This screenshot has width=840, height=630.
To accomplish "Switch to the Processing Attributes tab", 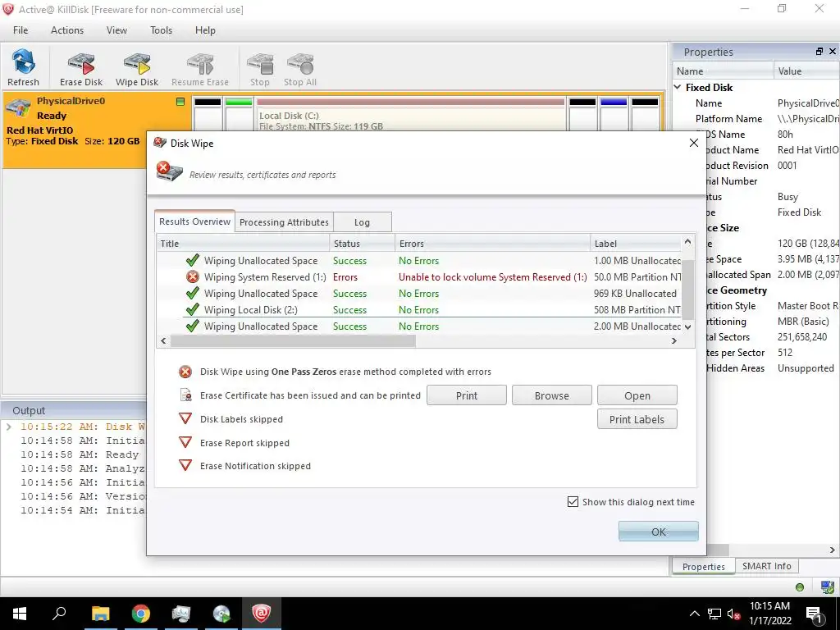I will 284,222.
